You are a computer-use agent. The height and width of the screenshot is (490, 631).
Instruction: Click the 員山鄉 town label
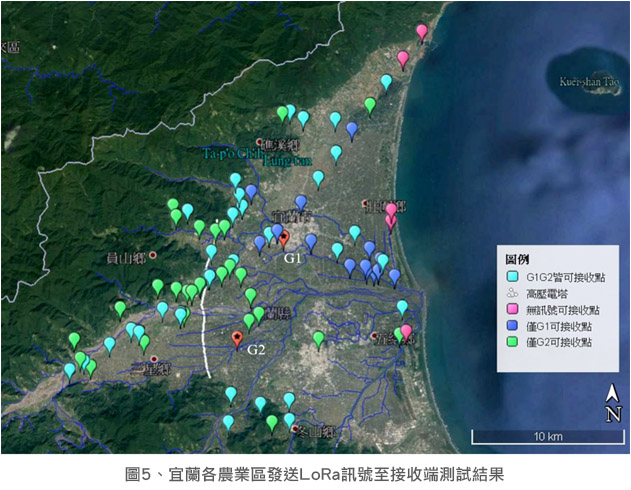tap(126, 258)
